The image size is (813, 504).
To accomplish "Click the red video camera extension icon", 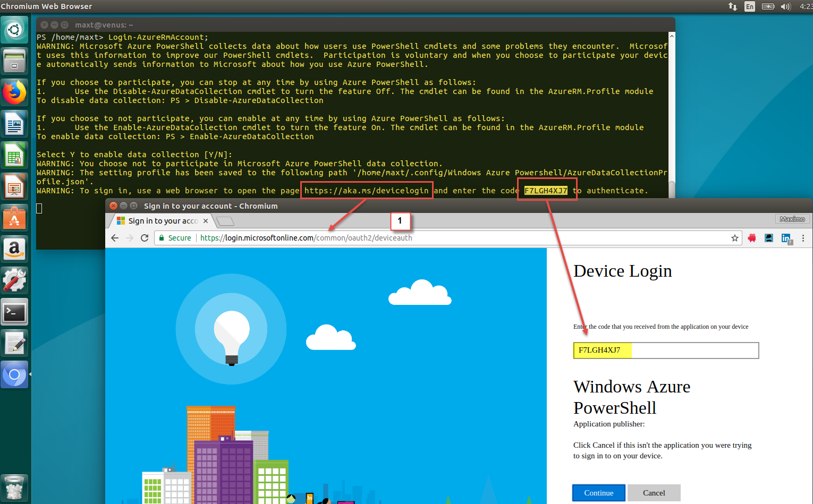I will (752, 238).
